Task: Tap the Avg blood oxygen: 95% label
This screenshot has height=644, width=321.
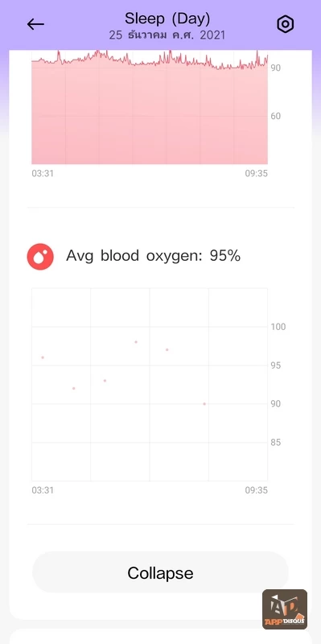Action: tap(153, 256)
